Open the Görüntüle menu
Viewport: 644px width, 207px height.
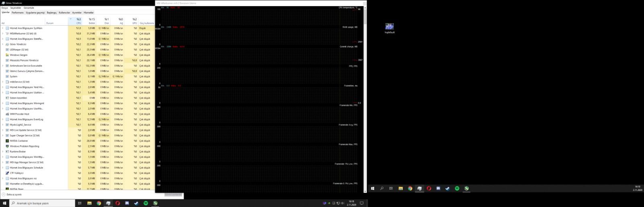(x=29, y=8)
